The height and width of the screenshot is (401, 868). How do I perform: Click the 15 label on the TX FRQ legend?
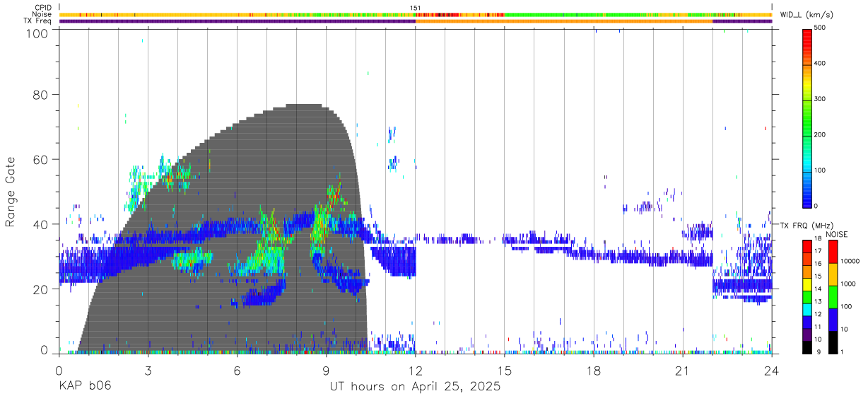click(x=819, y=277)
